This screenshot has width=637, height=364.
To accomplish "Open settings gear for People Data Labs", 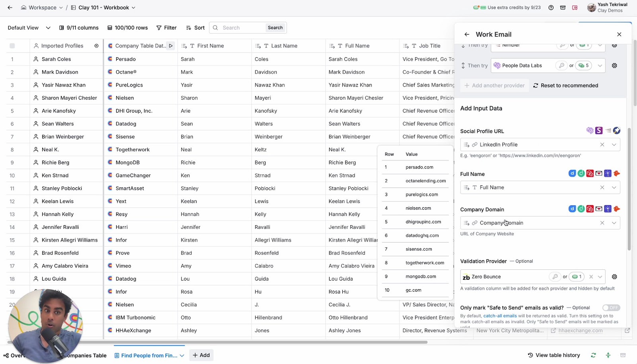I will tap(615, 66).
